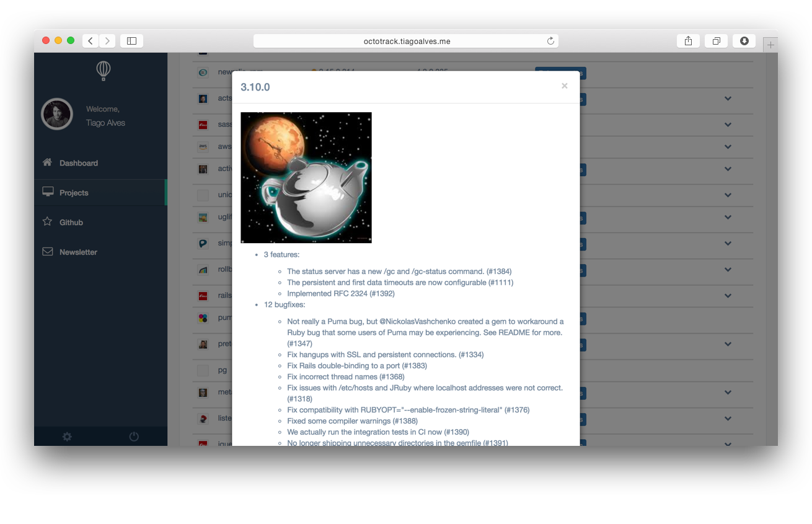Click the 'met' project row icon

203,393
